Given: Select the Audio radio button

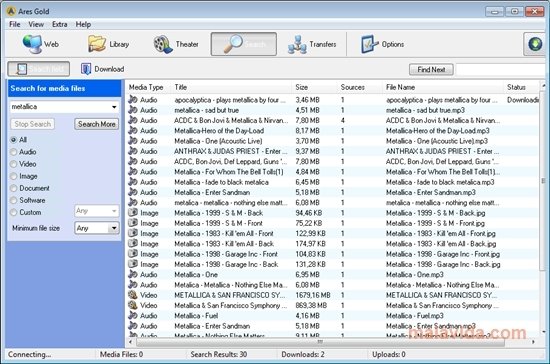Looking at the screenshot, I should click(13, 152).
